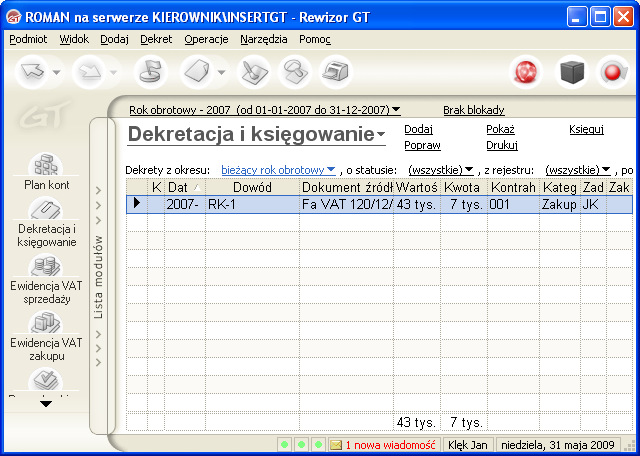This screenshot has width=640, height=456.
Task: Click the document sheet toolbar icon
Action: (197, 72)
